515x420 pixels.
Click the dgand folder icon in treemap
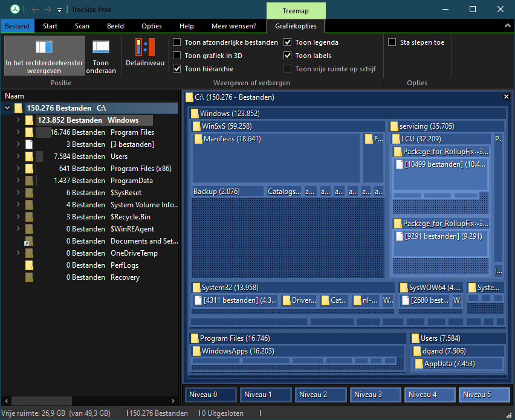point(417,351)
